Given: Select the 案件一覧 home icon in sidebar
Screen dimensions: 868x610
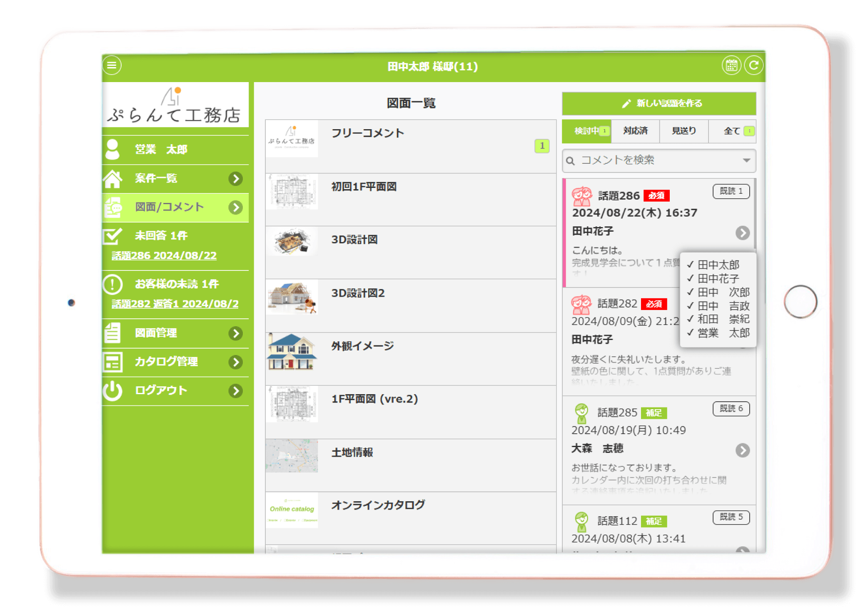Looking at the screenshot, I should 113,178.
